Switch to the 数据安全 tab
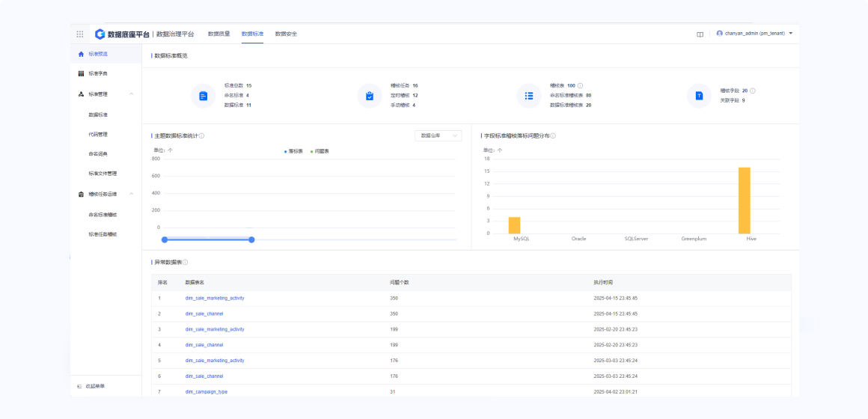This screenshot has height=419, width=868. coord(286,34)
